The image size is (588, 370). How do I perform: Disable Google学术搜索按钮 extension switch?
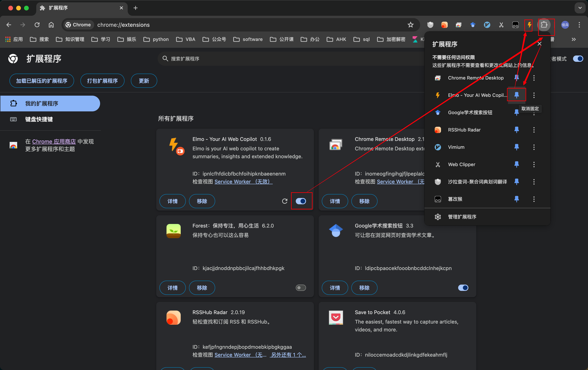463,288
